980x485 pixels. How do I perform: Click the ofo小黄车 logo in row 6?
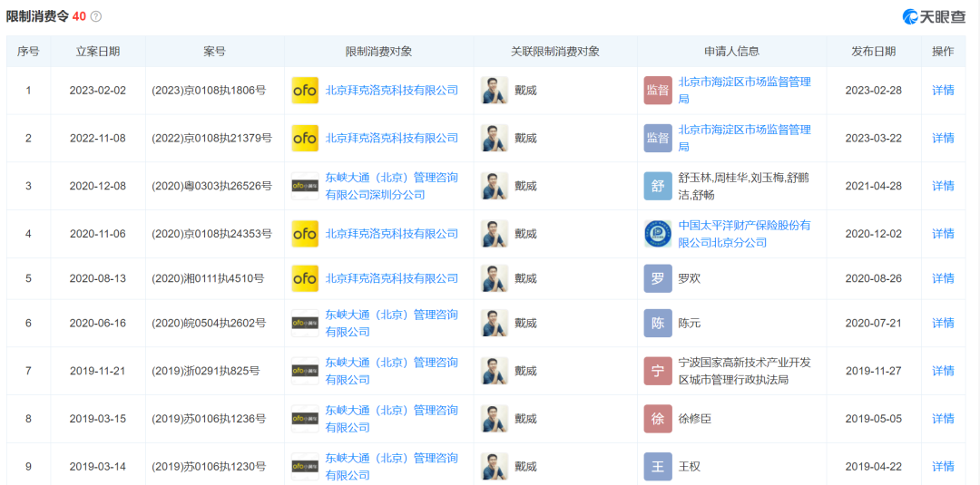point(305,323)
